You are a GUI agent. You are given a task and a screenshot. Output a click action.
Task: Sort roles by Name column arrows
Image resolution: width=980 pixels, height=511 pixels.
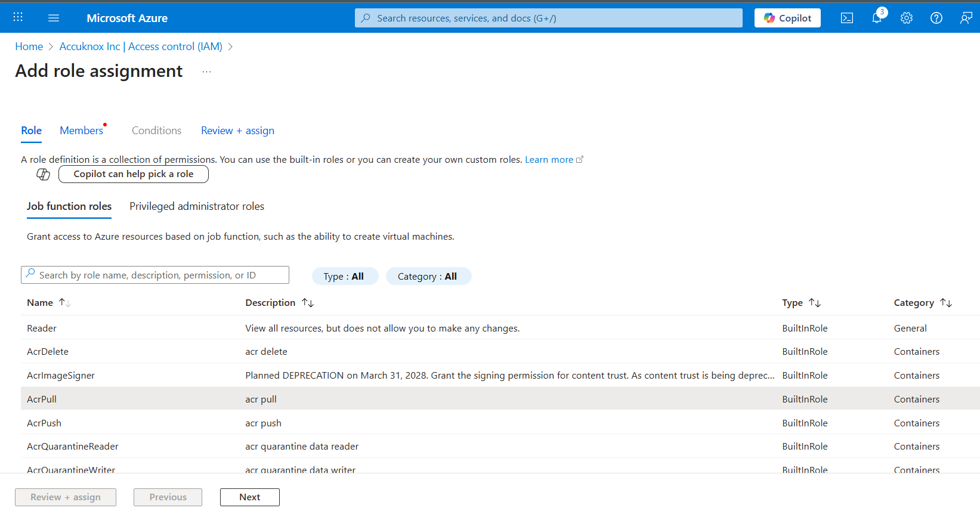click(x=64, y=303)
